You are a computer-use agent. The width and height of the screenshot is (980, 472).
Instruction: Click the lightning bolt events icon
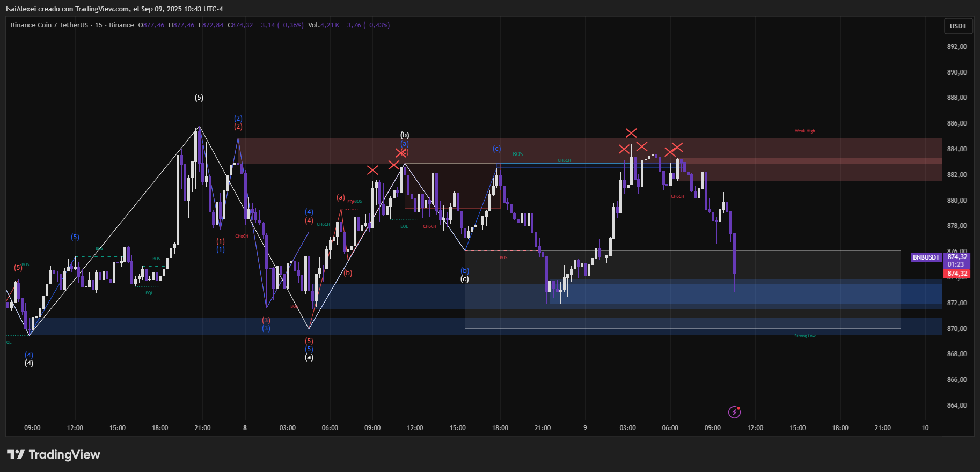tap(734, 412)
